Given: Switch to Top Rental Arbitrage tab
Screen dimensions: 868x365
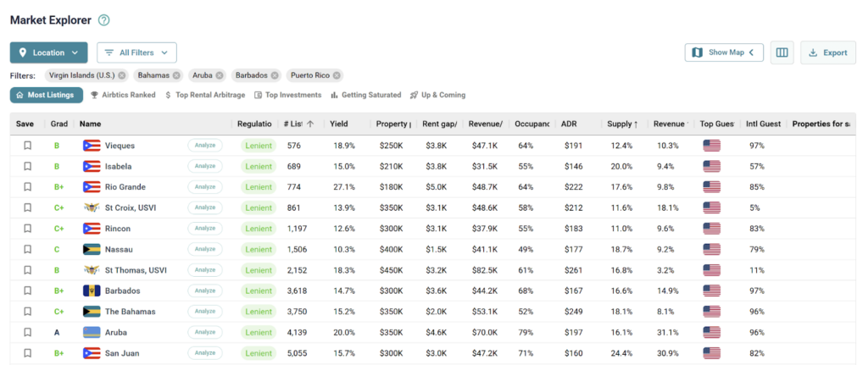Looking at the screenshot, I should [x=205, y=95].
